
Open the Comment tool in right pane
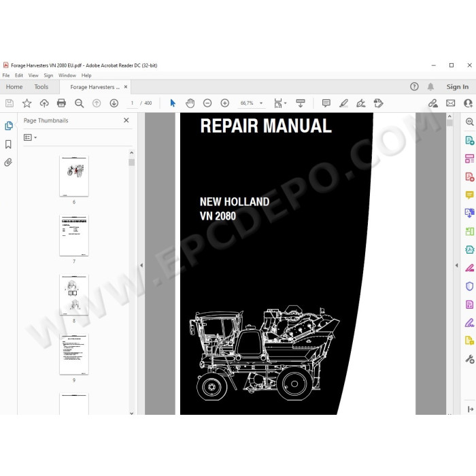click(x=469, y=195)
